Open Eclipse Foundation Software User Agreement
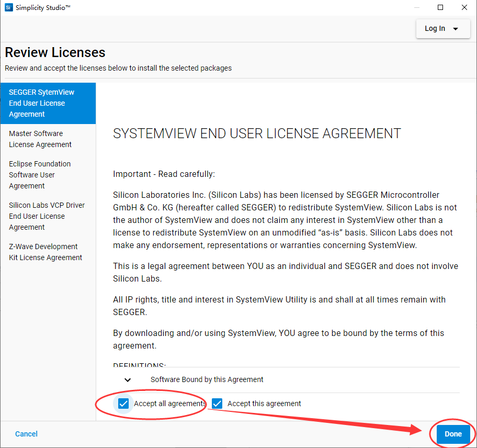 point(48,175)
